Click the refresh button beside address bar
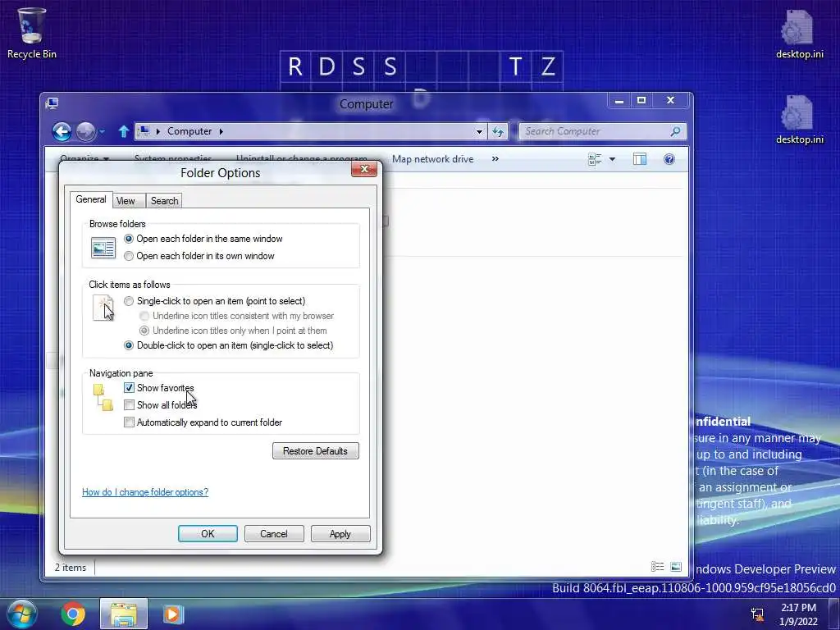The width and height of the screenshot is (840, 630). (x=498, y=131)
